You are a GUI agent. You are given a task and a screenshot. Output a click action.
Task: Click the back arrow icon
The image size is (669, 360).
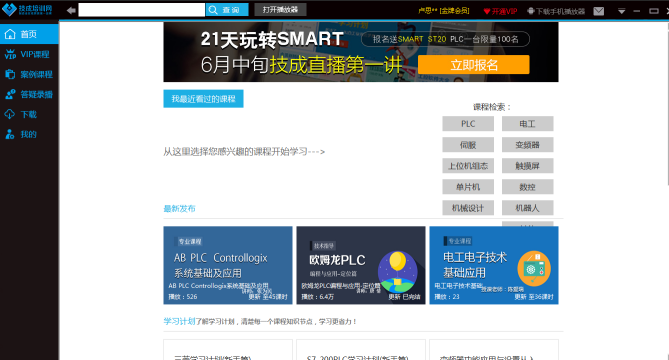pyautogui.click(x=71, y=10)
